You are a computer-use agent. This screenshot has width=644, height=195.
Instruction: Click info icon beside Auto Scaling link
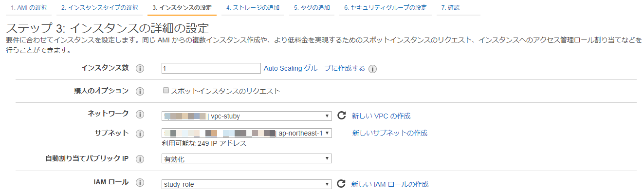[372, 69]
